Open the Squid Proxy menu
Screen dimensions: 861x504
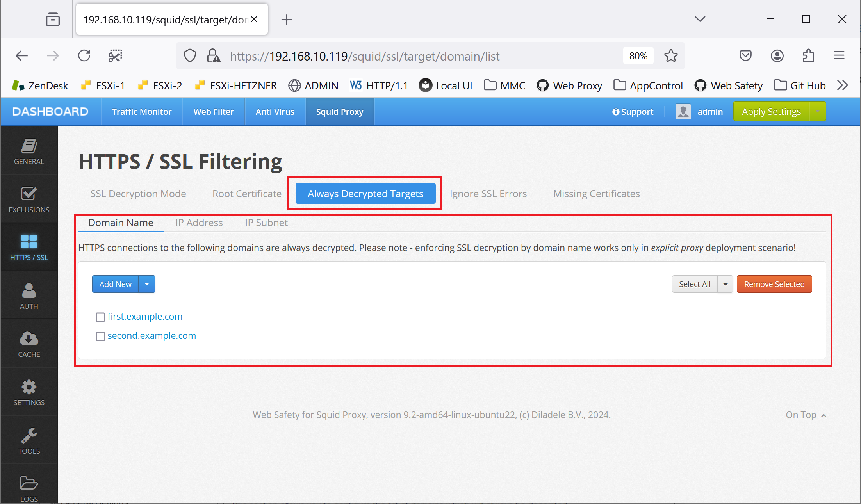340,112
